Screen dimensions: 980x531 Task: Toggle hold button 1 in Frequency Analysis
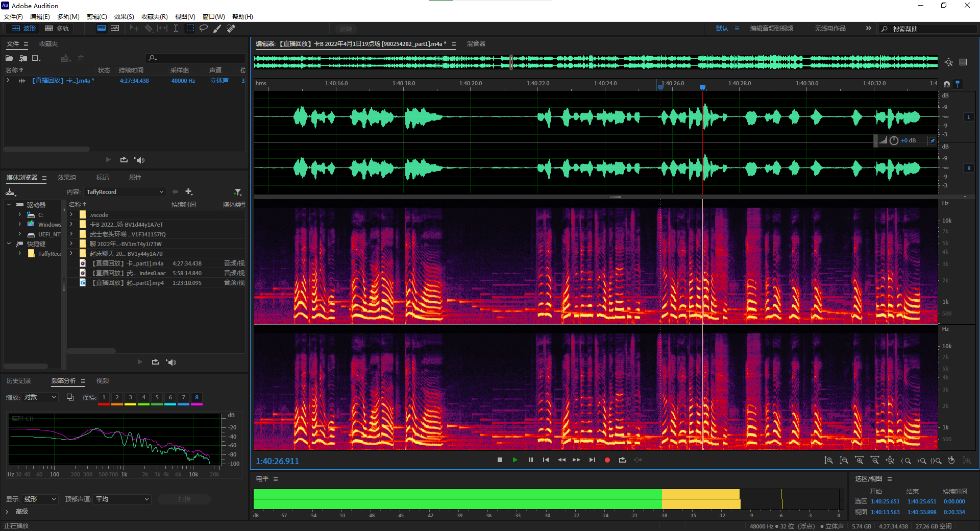pyautogui.click(x=104, y=397)
